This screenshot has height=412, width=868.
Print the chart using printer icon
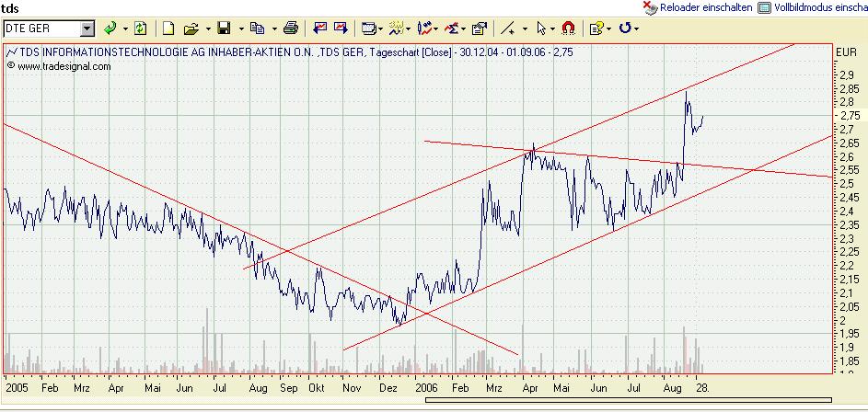[x=291, y=29]
